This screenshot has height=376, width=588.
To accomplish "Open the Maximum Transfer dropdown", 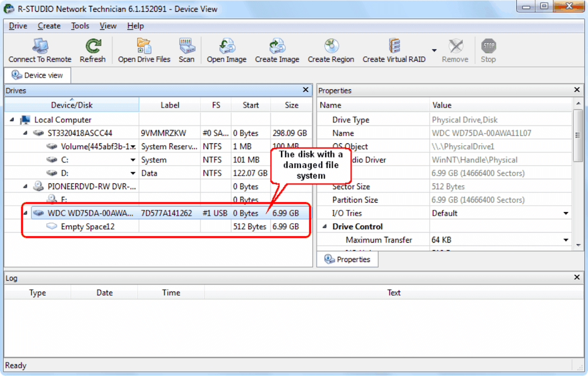I will point(566,240).
